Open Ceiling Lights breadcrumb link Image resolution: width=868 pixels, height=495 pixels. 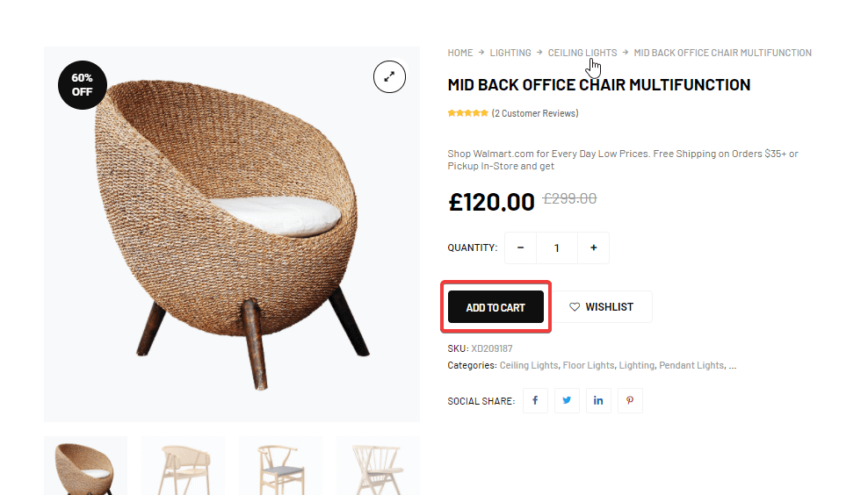pyautogui.click(x=582, y=53)
